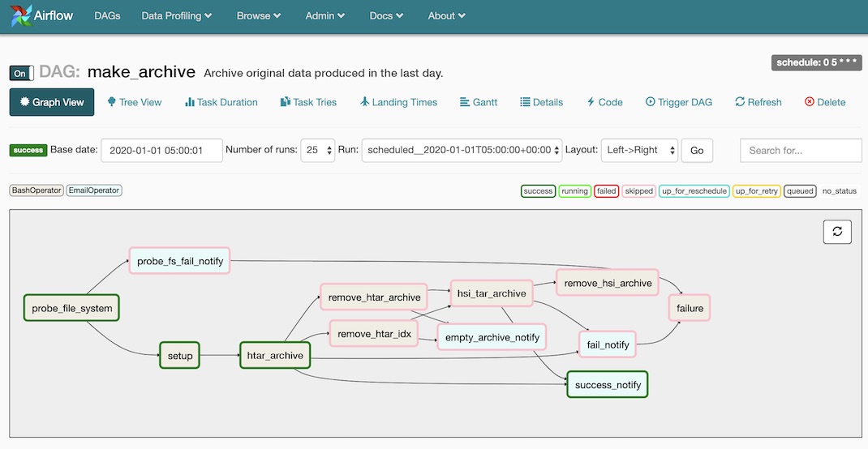Click the Airflow pinwheel logo
868x449 pixels.
(22, 15)
